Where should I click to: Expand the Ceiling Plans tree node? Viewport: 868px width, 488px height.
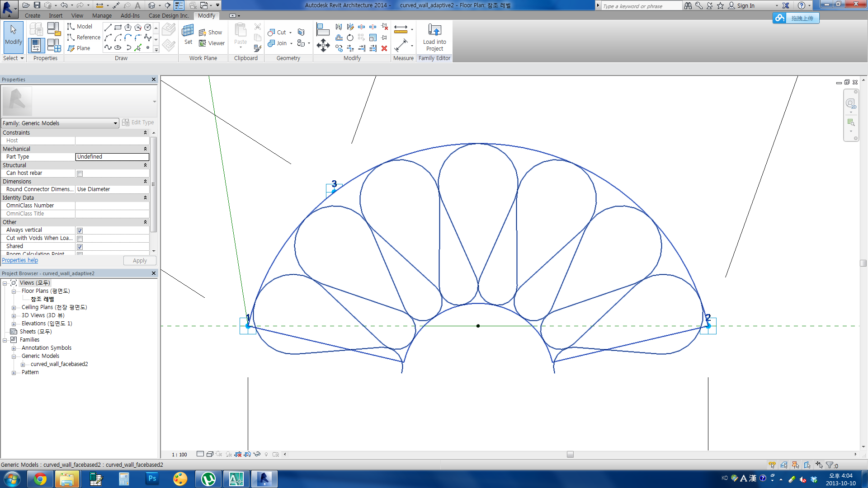point(14,308)
